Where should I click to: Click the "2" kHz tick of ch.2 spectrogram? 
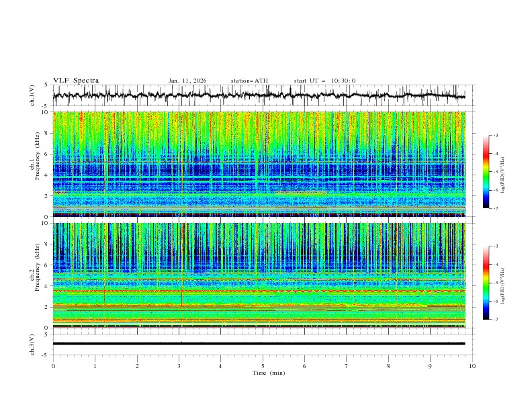tap(47, 307)
